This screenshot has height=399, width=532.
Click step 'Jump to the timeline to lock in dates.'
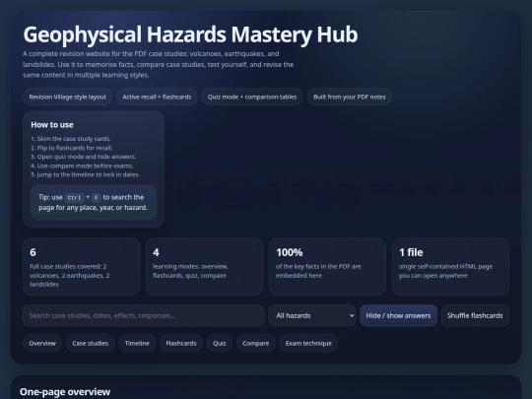(85, 174)
